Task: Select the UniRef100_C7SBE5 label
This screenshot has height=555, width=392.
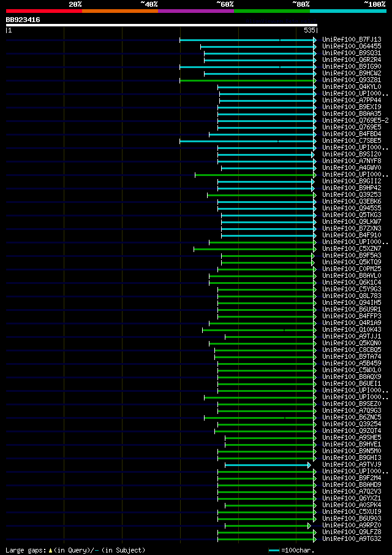Action: (352, 141)
